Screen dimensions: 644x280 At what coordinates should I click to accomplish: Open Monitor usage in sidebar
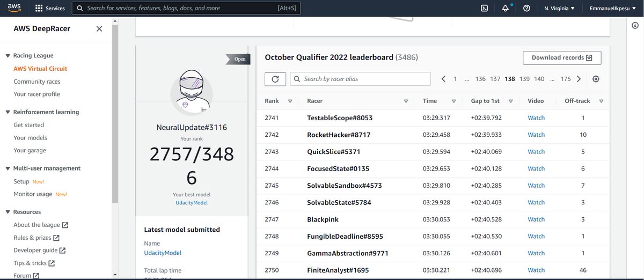click(33, 194)
